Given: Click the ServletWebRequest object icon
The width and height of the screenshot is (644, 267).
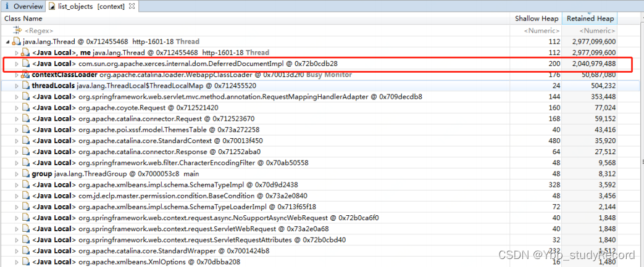Looking at the screenshot, I should (x=25, y=229).
